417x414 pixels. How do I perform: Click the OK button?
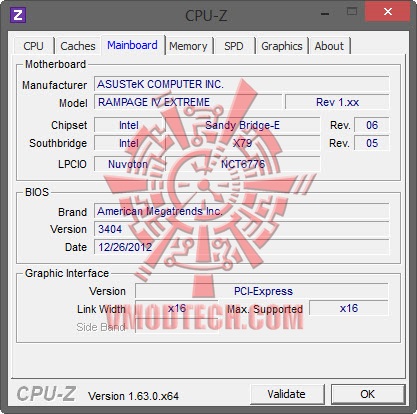point(368,394)
